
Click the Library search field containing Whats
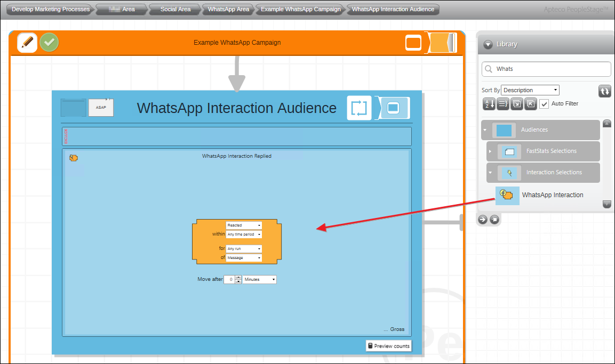546,69
